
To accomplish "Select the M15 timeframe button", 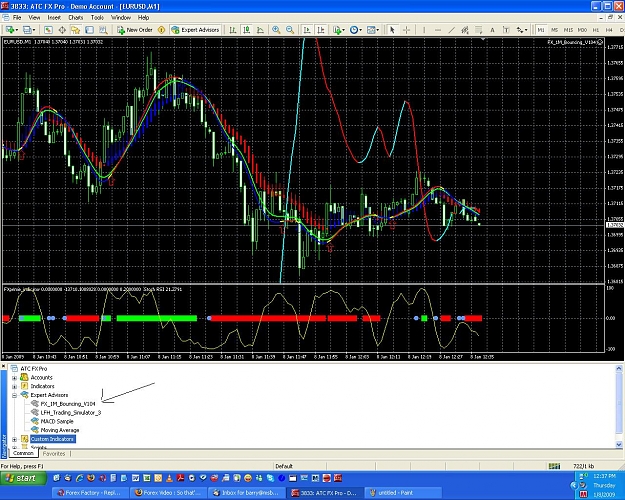I will click(568, 30).
